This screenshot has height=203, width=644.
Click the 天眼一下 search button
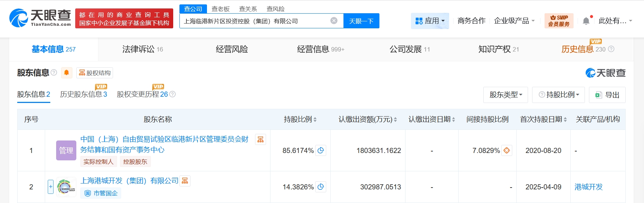coord(361,21)
